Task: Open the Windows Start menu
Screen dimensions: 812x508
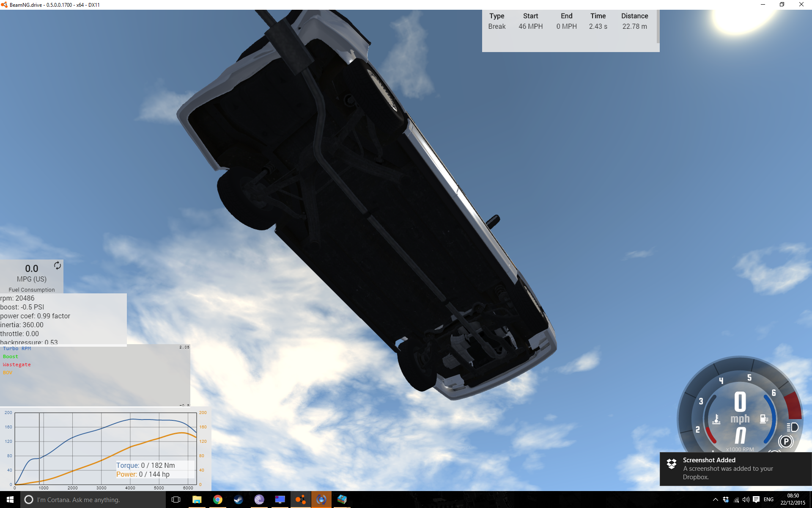Action: coord(10,500)
